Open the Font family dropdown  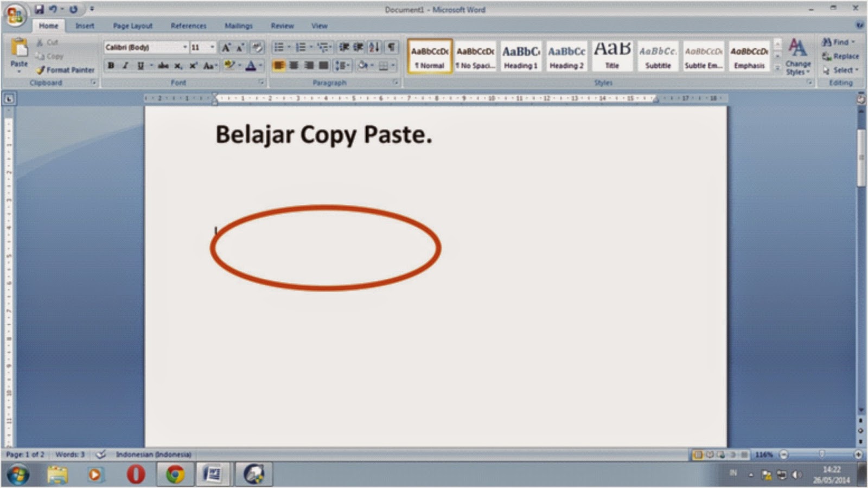pos(185,47)
